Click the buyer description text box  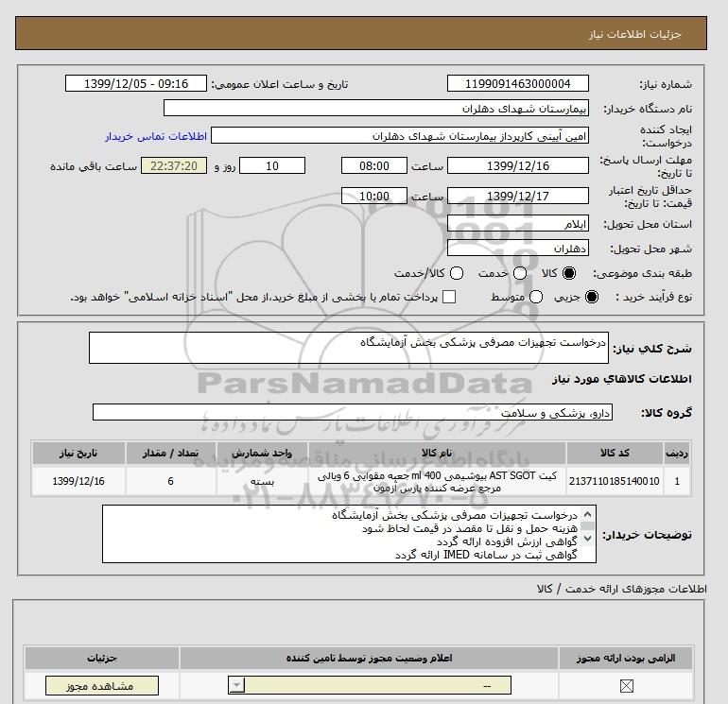click(349, 534)
